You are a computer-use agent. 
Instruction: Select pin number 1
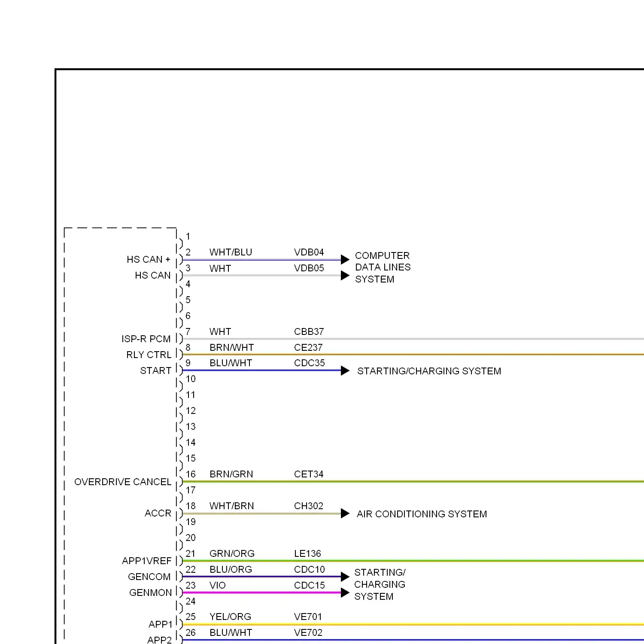[188, 236]
